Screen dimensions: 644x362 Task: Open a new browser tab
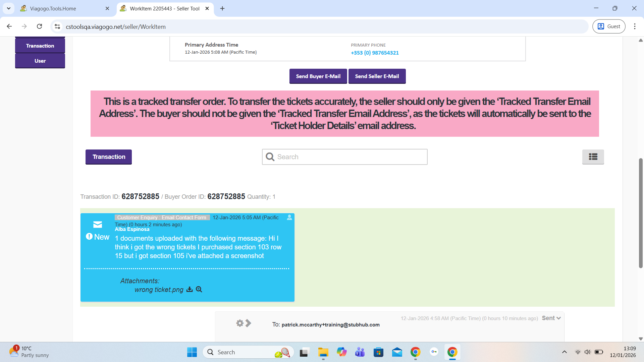tap(222, 8)
